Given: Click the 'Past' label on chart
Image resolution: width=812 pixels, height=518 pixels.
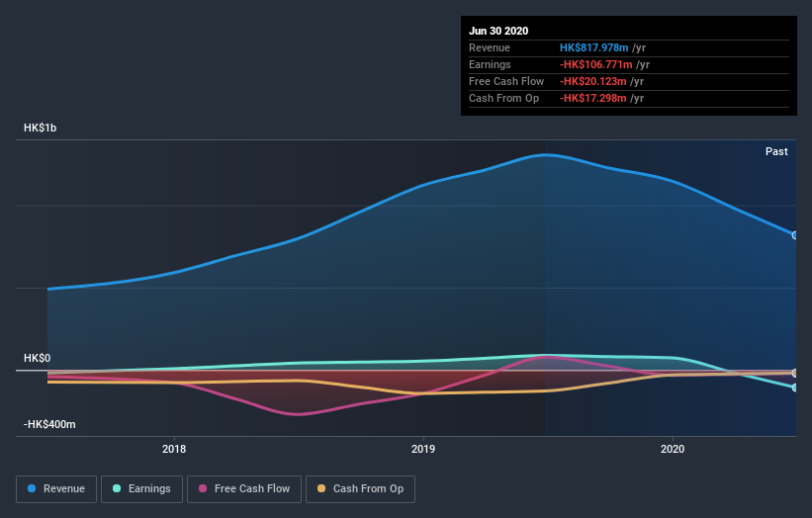Looking at the screenshot, I should tap(776, 151).
